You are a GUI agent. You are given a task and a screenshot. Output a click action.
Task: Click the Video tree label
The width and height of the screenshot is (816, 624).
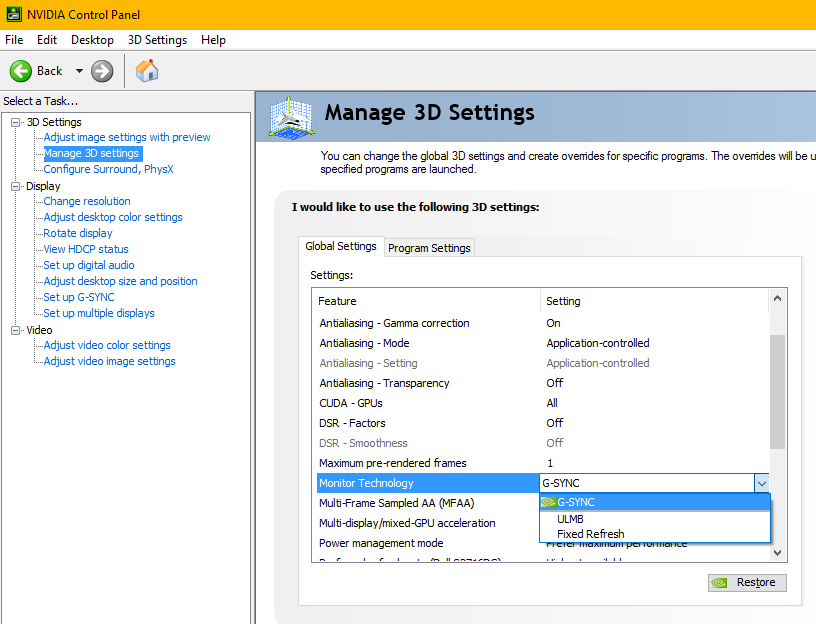coord(39,330)
